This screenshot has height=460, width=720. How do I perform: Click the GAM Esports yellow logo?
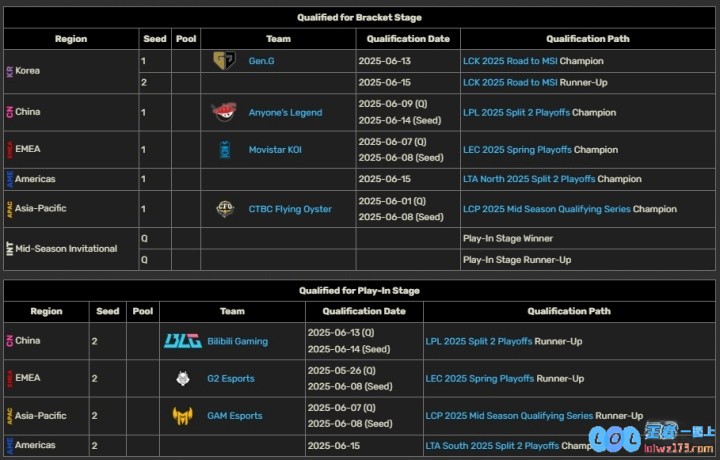pos(183,415)
